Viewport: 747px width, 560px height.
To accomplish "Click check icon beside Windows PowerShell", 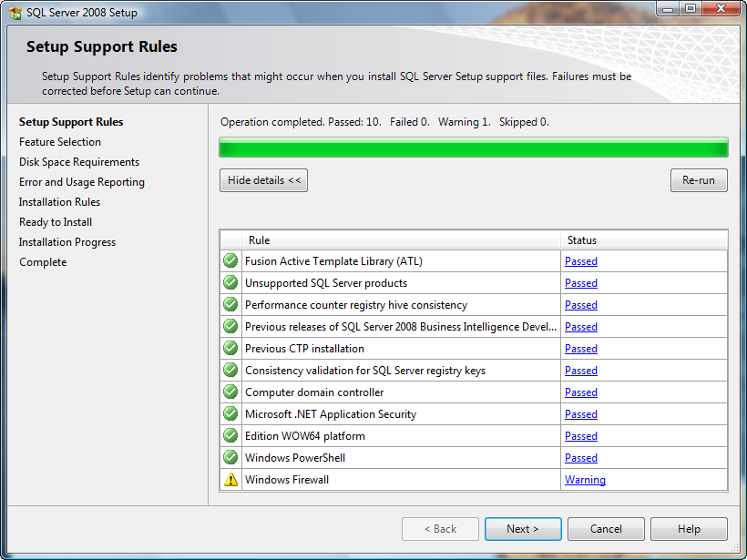I will tap(230, 458).
